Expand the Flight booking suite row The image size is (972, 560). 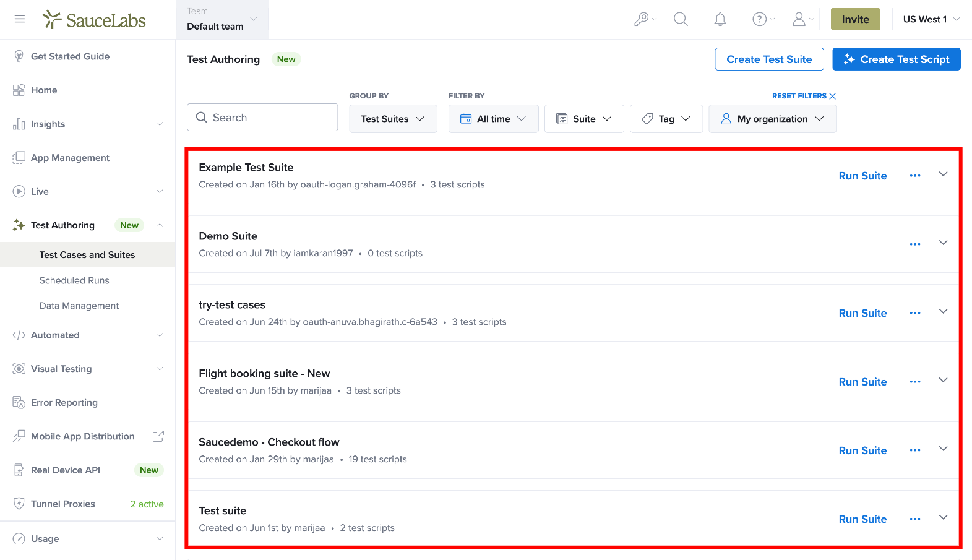click(x=943, y=381)
